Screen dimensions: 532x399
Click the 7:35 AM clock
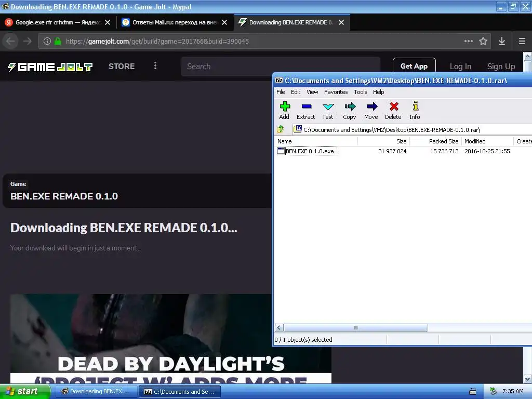[x=513, y=391]
